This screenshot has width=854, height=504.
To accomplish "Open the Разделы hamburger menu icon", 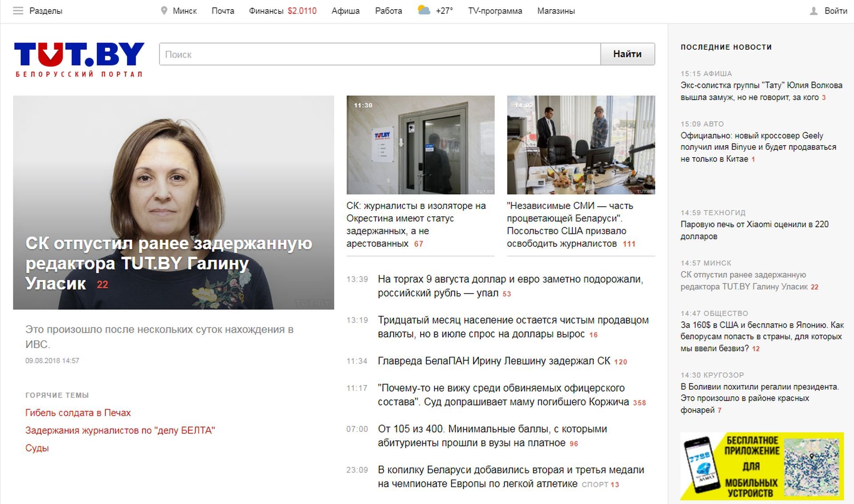I will point(18,11).
